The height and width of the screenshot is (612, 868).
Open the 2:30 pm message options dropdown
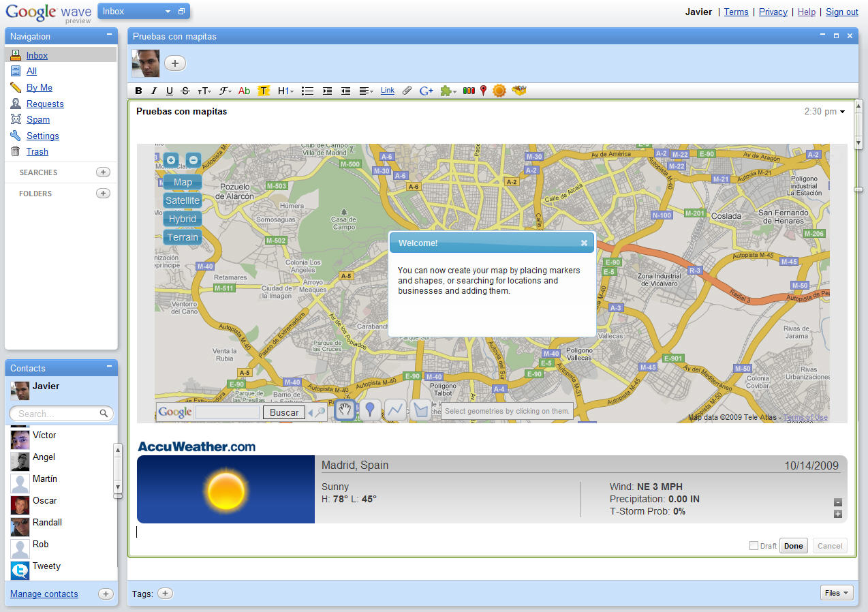842,112
